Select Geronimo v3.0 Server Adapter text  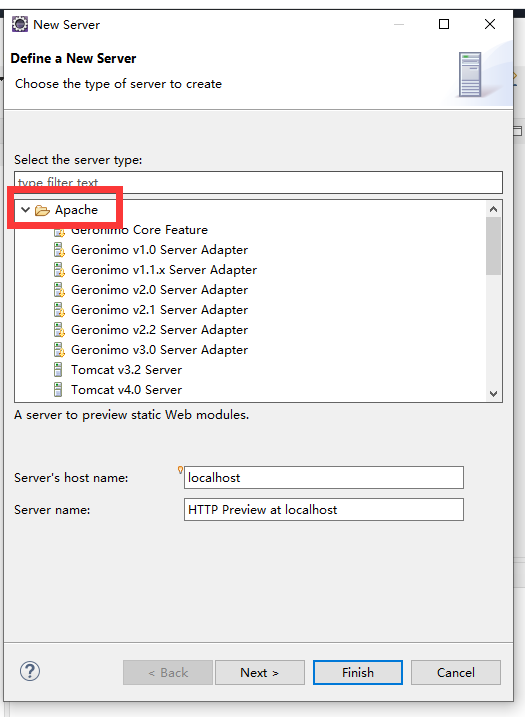[159, 350]
